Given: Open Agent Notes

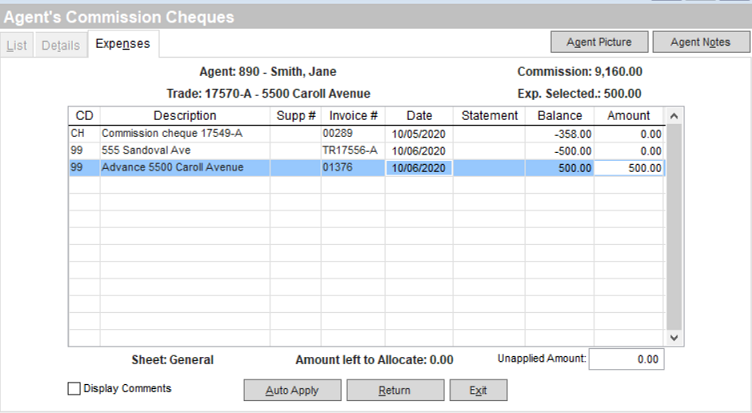Looking at the screenshot, I should [x=699, y=42].
